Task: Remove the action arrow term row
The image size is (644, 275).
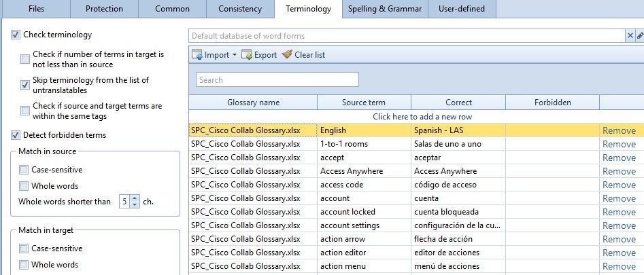Action: pos(619,239)
